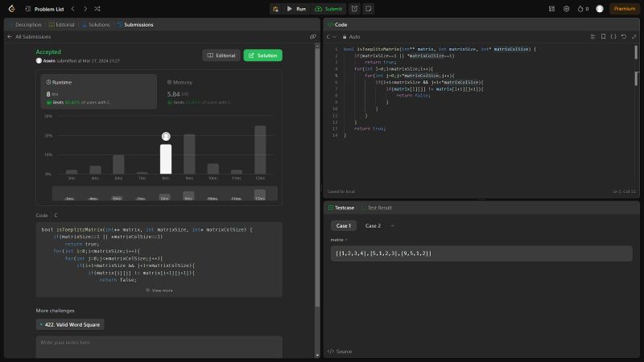This screenshot has height=362, width=644.
Task: Open the C language dropdown
Action: (x=331, y=36)
